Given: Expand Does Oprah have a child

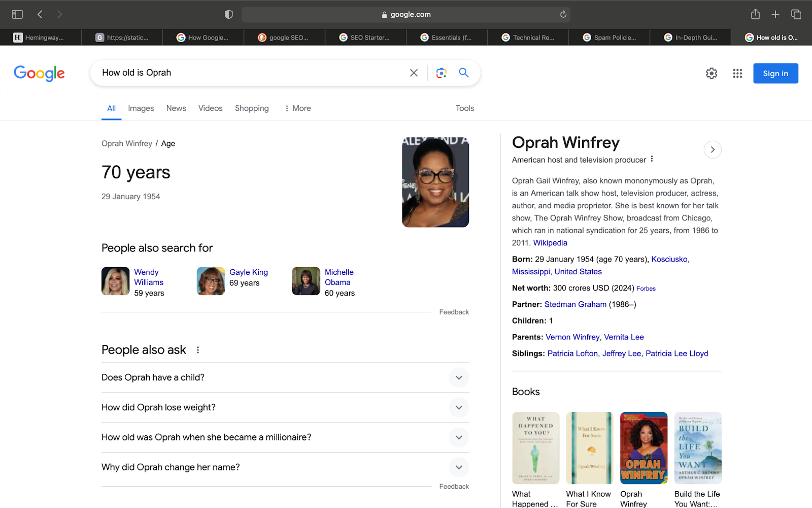Looking at the screenshot, I should 285,377.
